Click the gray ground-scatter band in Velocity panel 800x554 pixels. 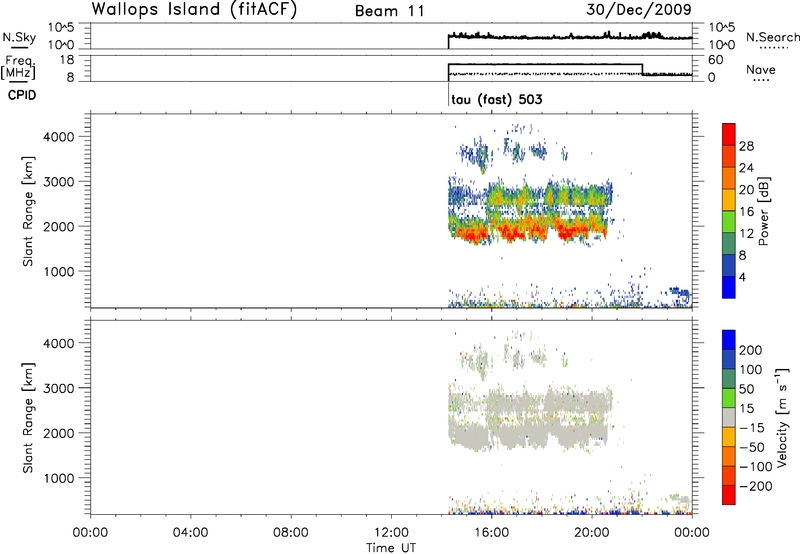528,435
